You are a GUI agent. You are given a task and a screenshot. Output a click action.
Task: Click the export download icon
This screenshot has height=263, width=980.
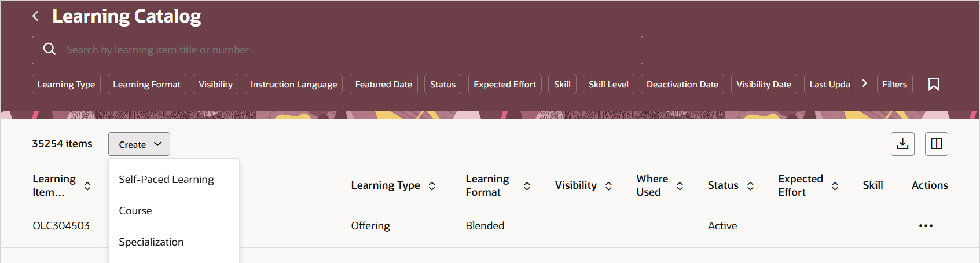[x=902, y=144]
